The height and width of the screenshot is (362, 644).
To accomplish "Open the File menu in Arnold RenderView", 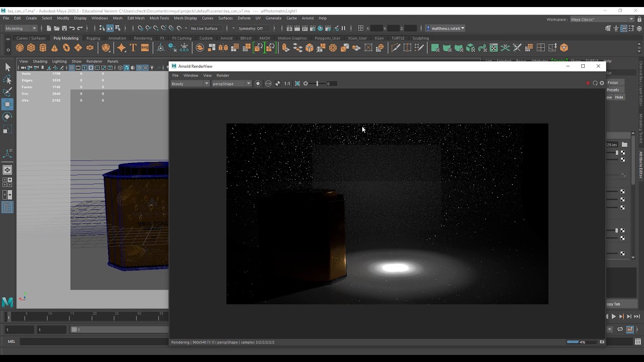I will click(175, 75).
